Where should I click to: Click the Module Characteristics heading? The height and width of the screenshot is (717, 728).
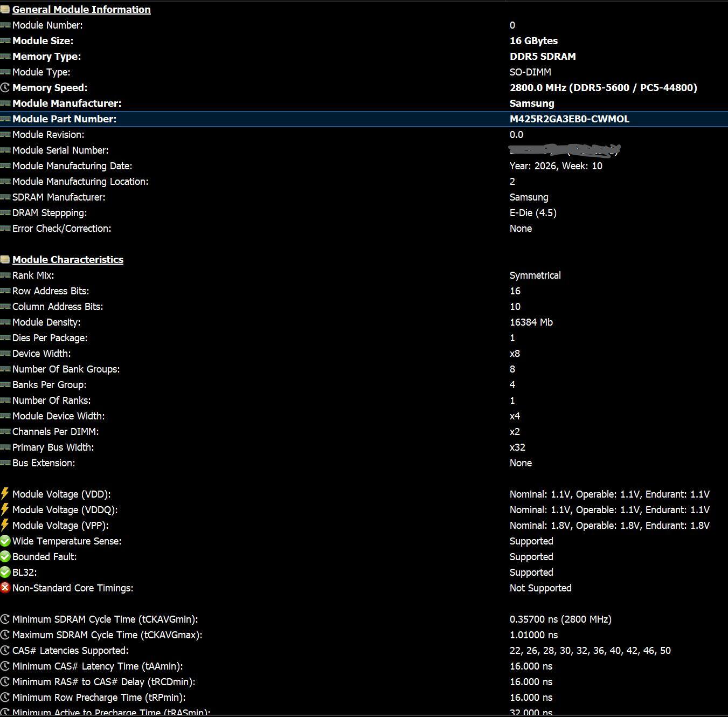68,259
